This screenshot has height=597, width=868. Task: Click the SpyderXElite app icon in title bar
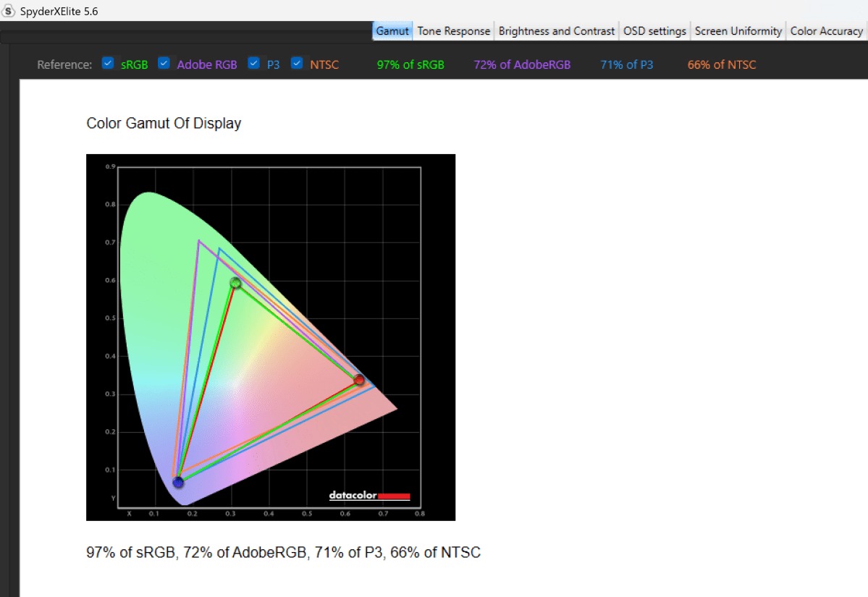tap(9, 11)
